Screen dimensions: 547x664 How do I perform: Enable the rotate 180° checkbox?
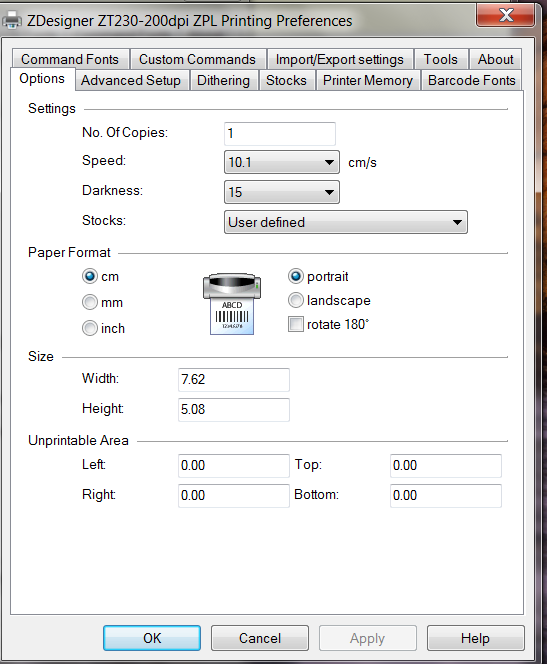[x=296, y=324]
